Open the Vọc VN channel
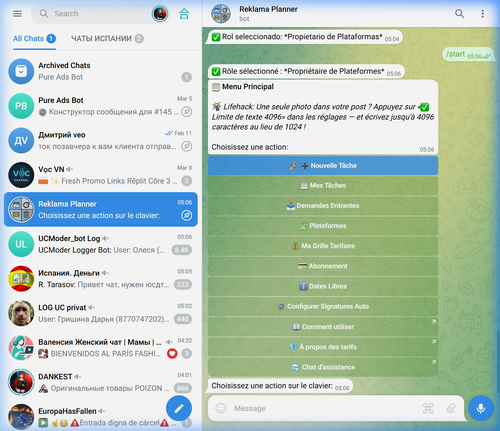This screenshot has width=500, height=431. point(101,175)
